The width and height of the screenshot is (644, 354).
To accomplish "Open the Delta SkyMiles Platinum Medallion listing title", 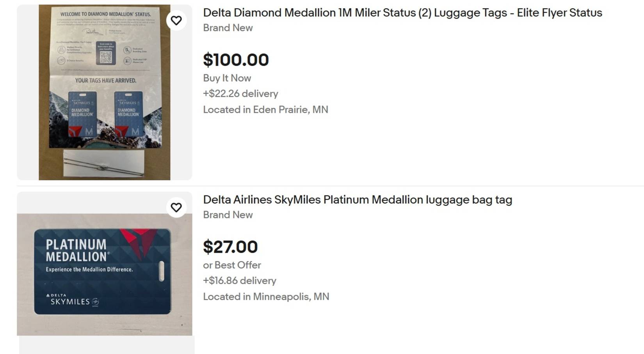I will coord(357,200).
